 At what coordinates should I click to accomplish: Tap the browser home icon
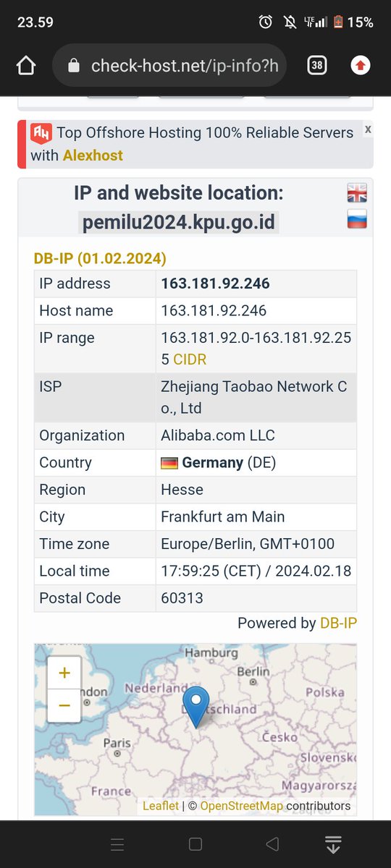[26, 66]
